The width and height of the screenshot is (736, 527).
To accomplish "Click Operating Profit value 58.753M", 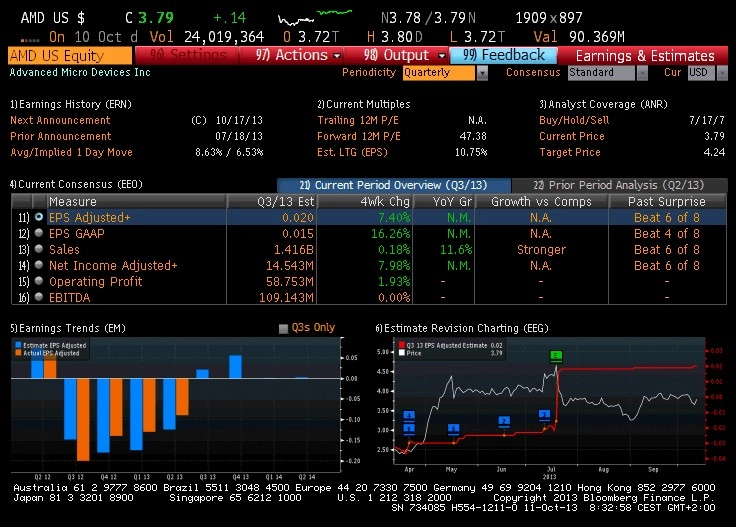I will 290,282.
